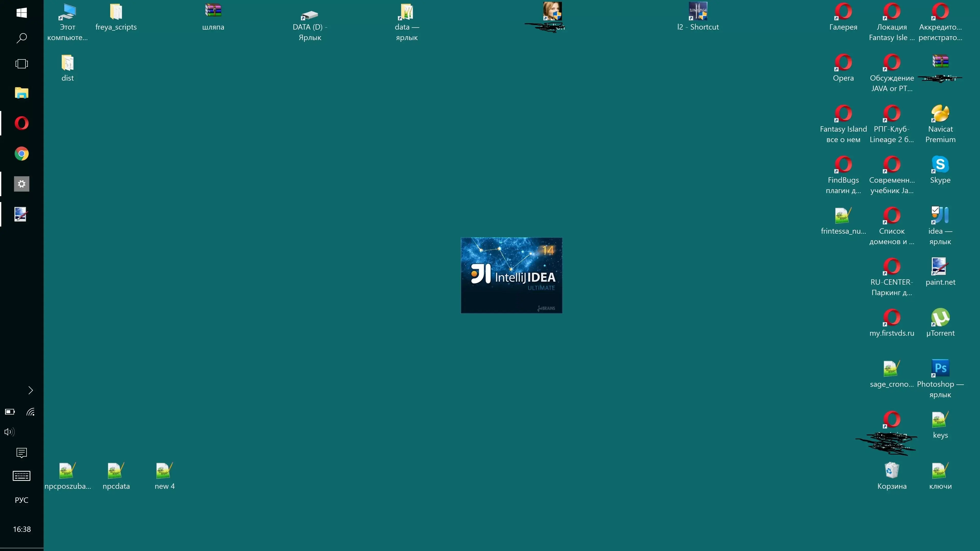Select Этот компьютер desktop icon
980x551 pixels.
pyautogui.click(x=67, y=22)
